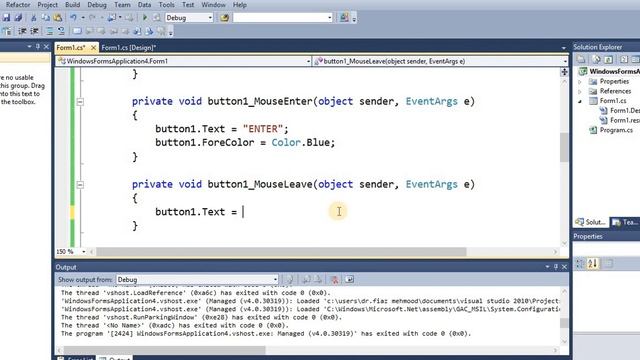640x360 pixels.
Task: Click the "ENTER" string in code
Action: click(x=263, y=129)
